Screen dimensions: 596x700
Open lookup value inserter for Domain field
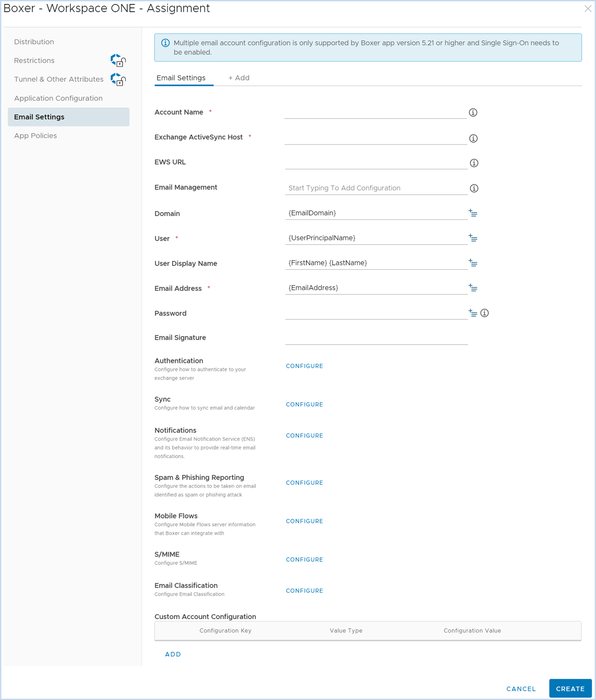(473, 213)
